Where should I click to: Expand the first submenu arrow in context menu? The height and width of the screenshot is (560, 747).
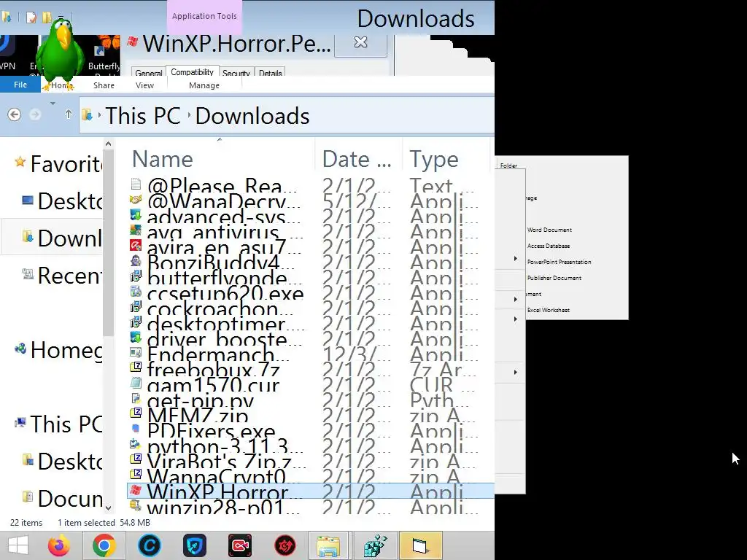click(x=516, y=259)
